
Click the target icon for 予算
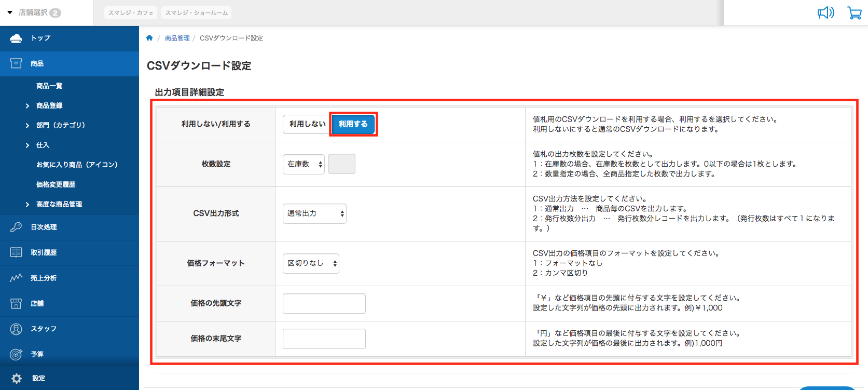point(16,354)
